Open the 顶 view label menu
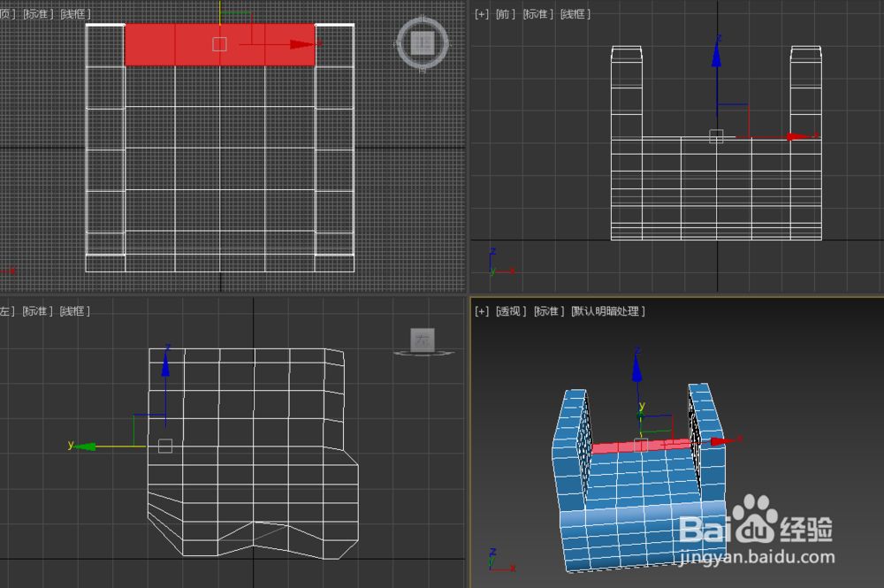The width and height of the screenshot is (884, 588). point(6,13)
